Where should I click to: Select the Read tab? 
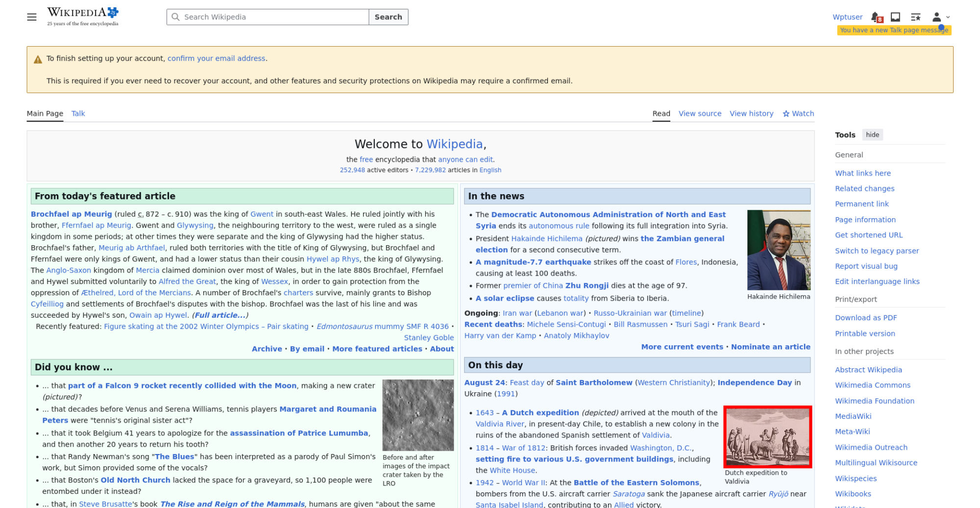661,114
